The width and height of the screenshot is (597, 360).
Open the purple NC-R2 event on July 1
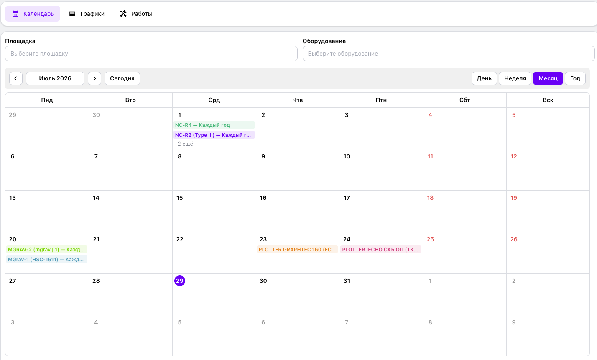tap(214, 135)
